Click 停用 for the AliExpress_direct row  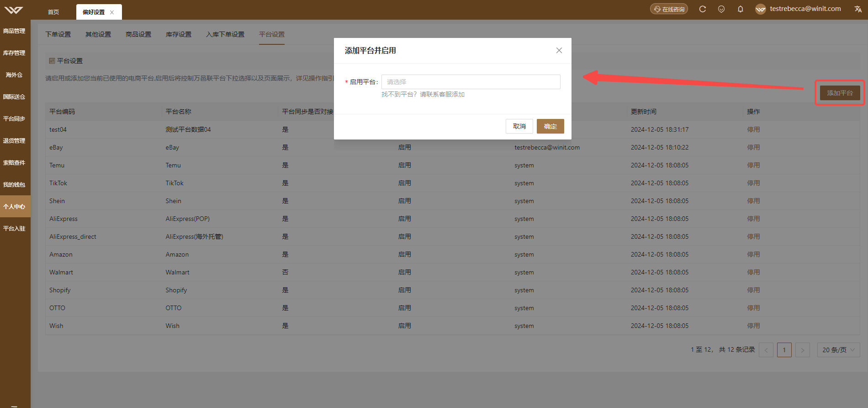coord(753,236)
